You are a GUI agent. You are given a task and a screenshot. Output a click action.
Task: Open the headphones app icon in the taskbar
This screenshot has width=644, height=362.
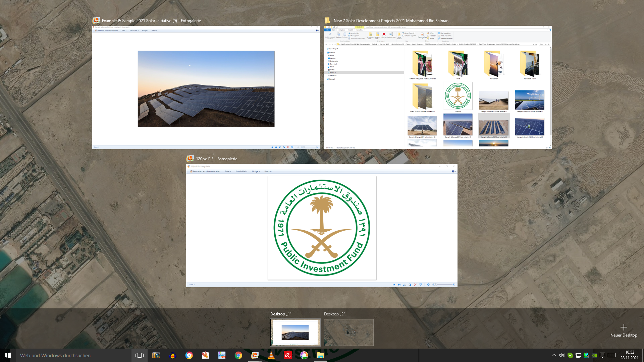173,355
